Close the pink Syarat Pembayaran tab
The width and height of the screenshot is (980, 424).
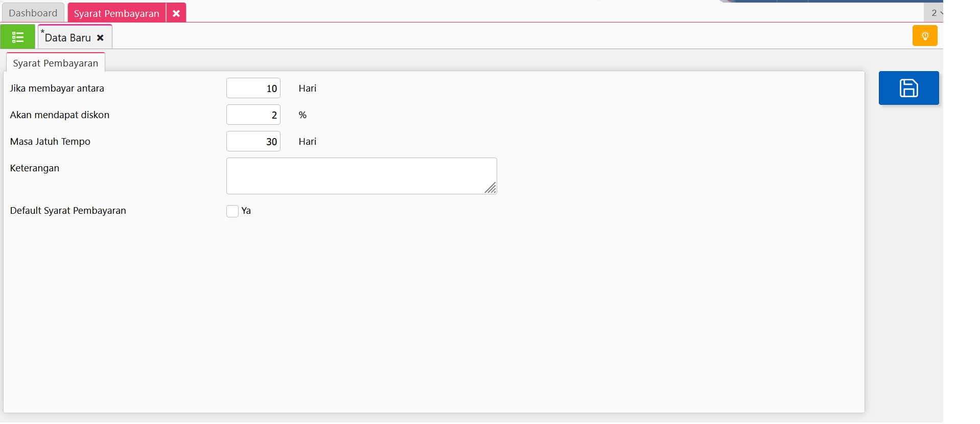176,13
